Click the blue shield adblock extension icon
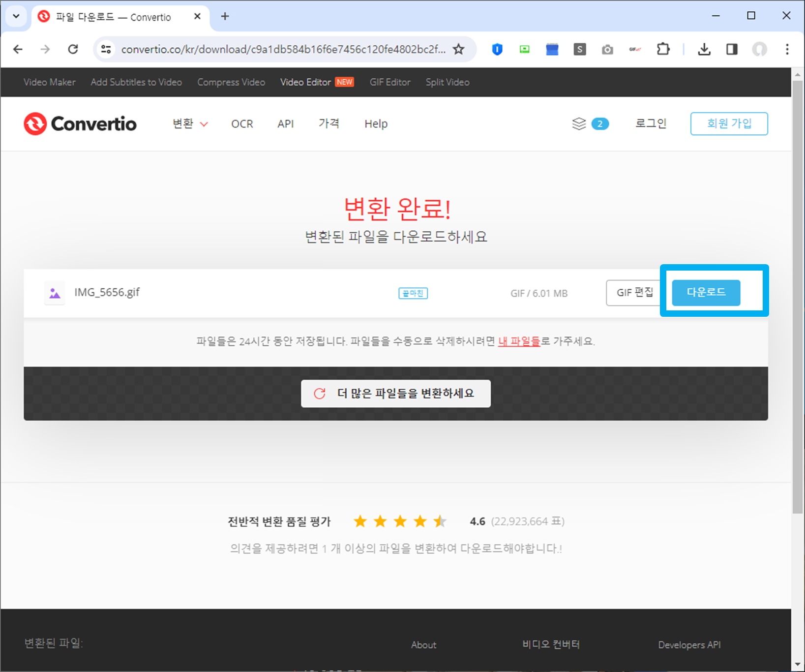Viewport: 805px width, 672px height. pos(497,49)
